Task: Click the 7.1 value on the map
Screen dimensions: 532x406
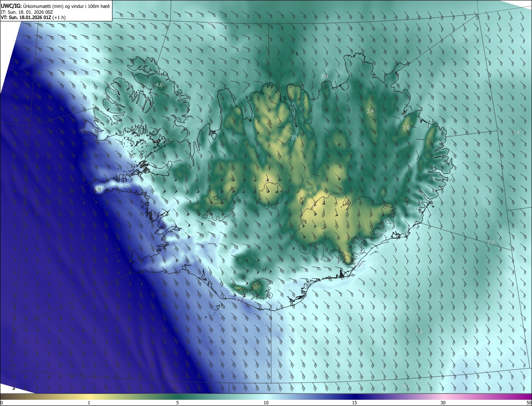Action: pyautogui.click(x=293, y=138)
